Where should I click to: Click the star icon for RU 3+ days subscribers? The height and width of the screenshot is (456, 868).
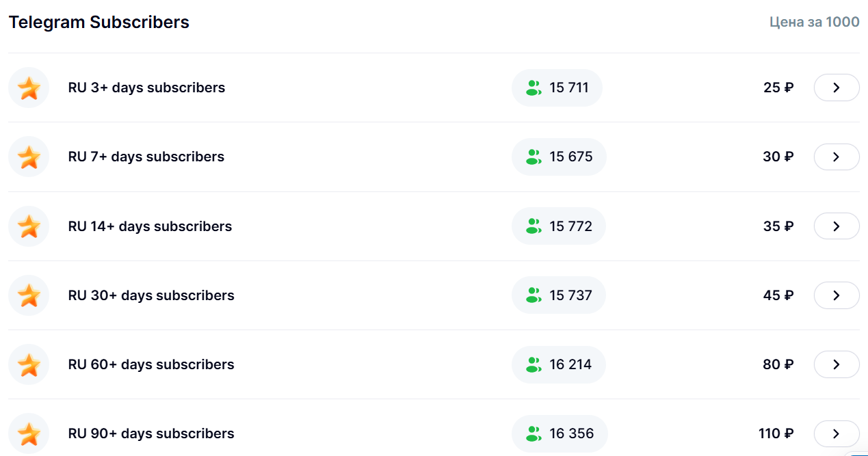click(29, 88)
